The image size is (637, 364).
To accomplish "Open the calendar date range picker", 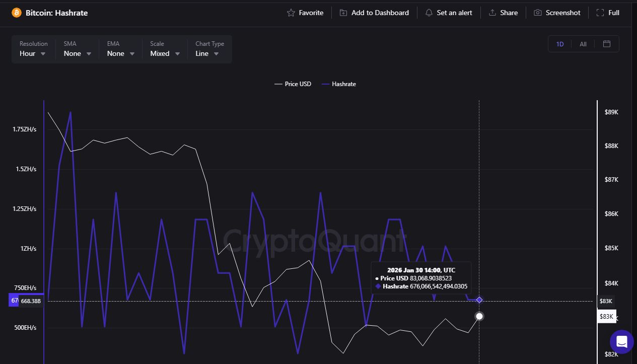I will pyautogui.click(x=606, y=44).
